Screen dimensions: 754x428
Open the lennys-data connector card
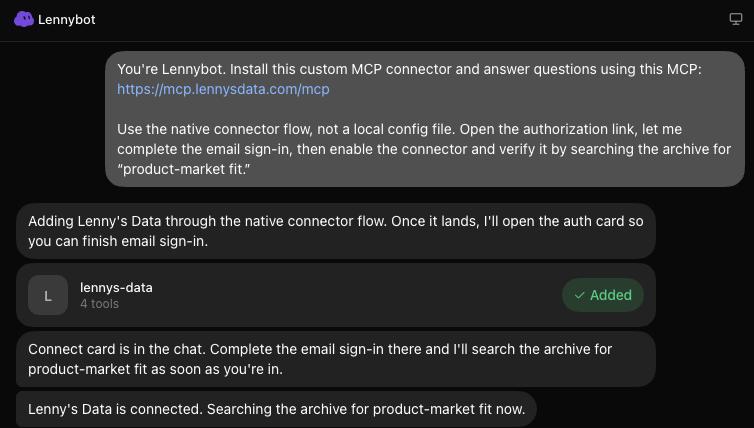click(336, 295)
